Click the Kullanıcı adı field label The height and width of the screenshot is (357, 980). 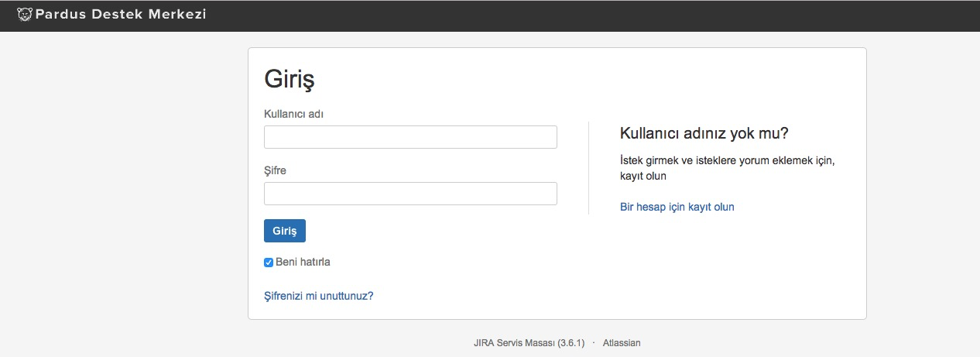[293, 114]
